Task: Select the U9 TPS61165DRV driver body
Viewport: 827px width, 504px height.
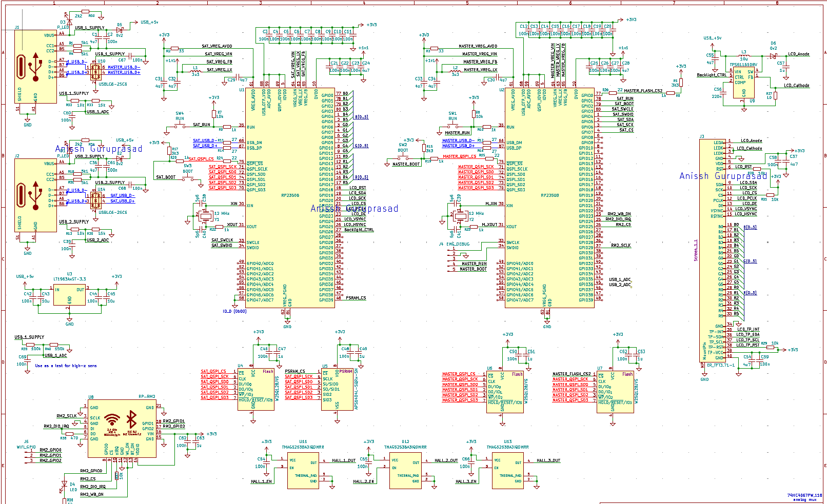Action: [x=743, y=83]
